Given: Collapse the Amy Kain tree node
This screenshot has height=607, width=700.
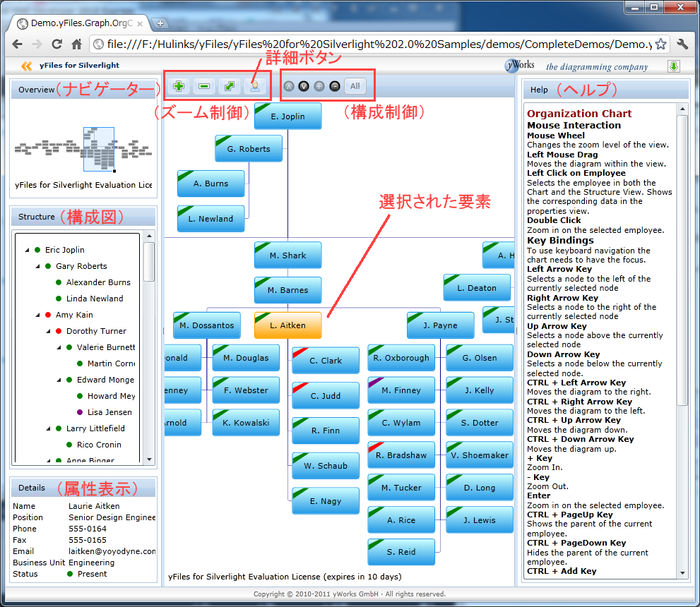Looking at the screenshot, I should click(x=37, y=315).
